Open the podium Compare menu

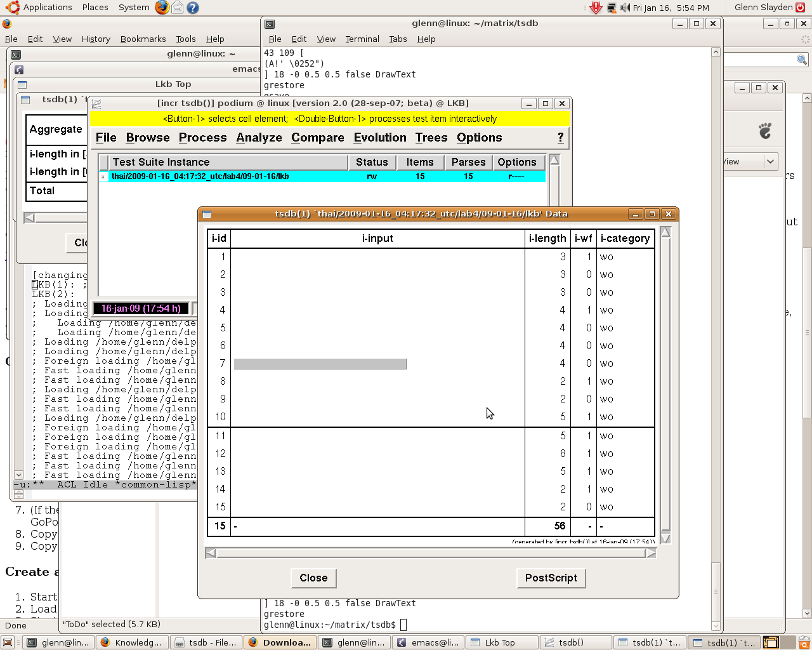pos(318,138)
